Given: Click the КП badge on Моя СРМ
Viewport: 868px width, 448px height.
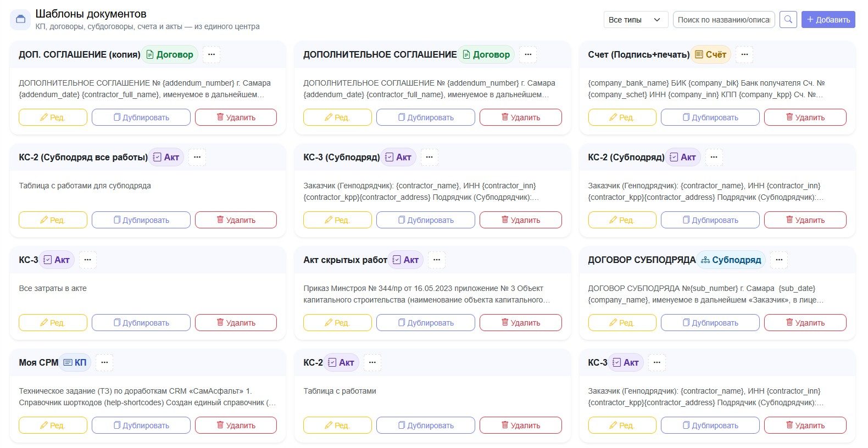Looking at the screenshot, I should pos(75,362).
